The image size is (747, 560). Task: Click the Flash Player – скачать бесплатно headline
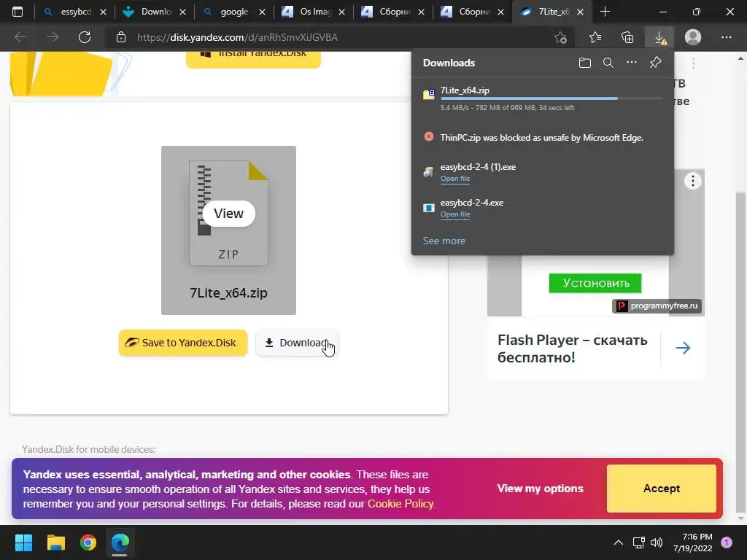tap(573, 349)
